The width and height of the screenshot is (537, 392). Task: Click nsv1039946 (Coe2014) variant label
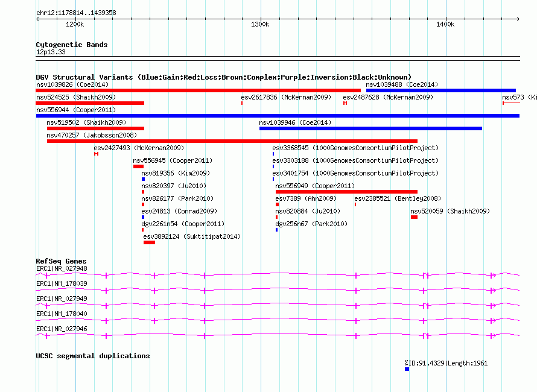[x=295, y=122]
